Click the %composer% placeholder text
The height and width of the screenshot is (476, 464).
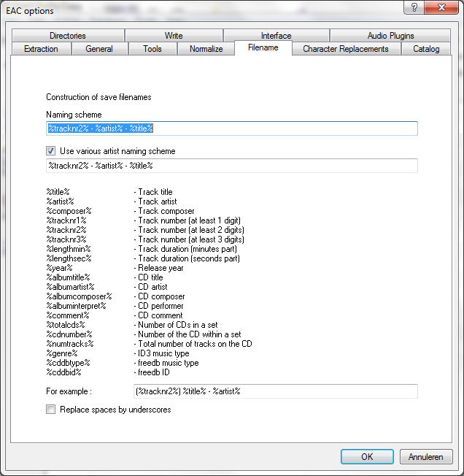pos(69,211)
